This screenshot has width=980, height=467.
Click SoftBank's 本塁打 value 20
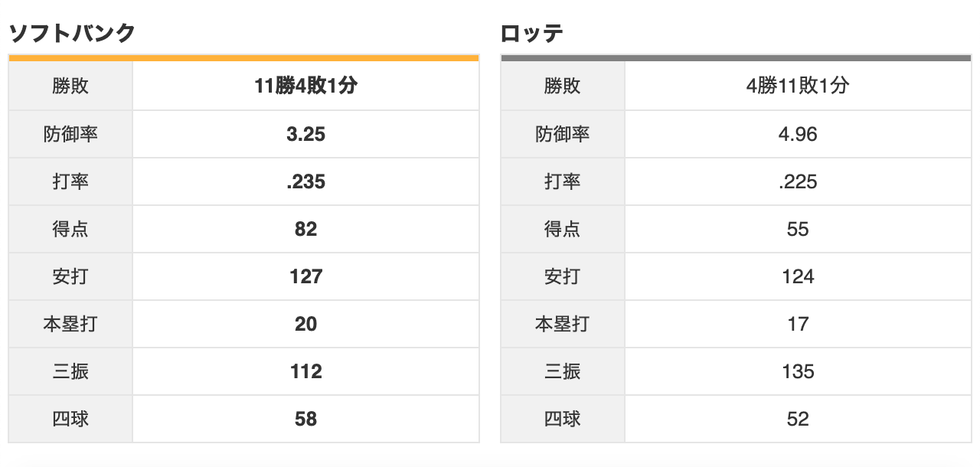[305, 324]
